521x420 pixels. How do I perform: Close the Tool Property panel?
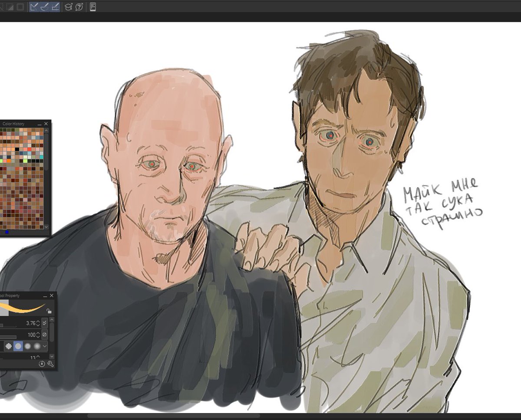(x=52, y=295)
